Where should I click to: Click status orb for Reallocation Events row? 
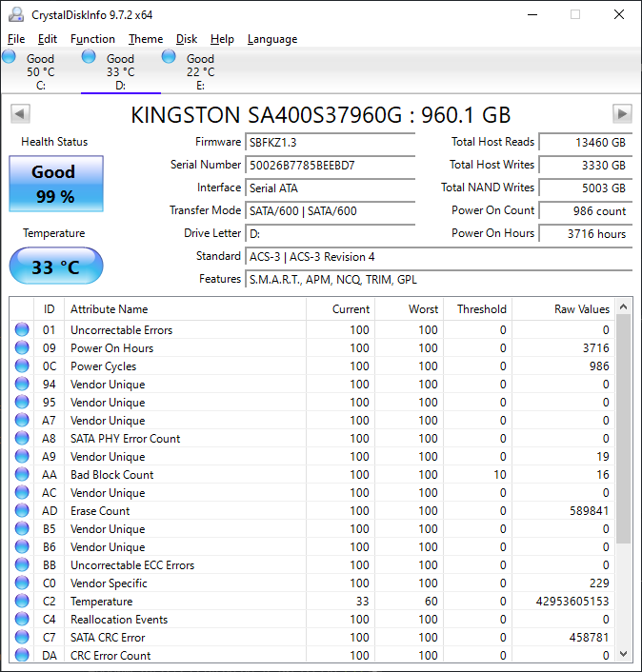[22, 619]
